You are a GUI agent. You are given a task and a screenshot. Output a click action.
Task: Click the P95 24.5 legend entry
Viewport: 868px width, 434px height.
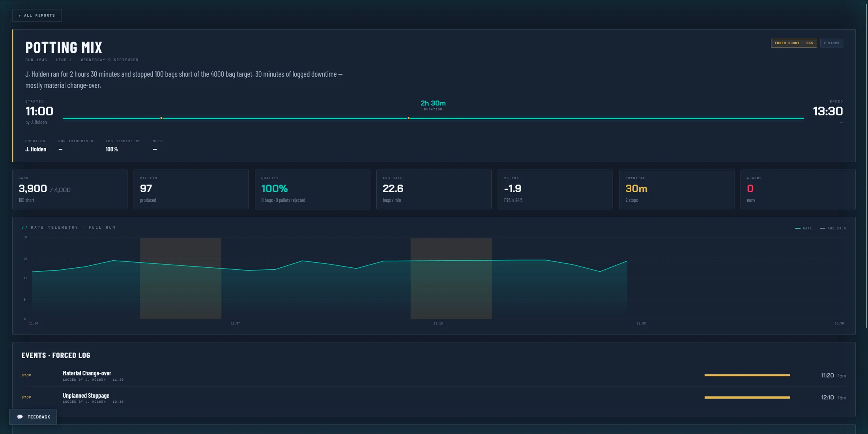[833, 228]
